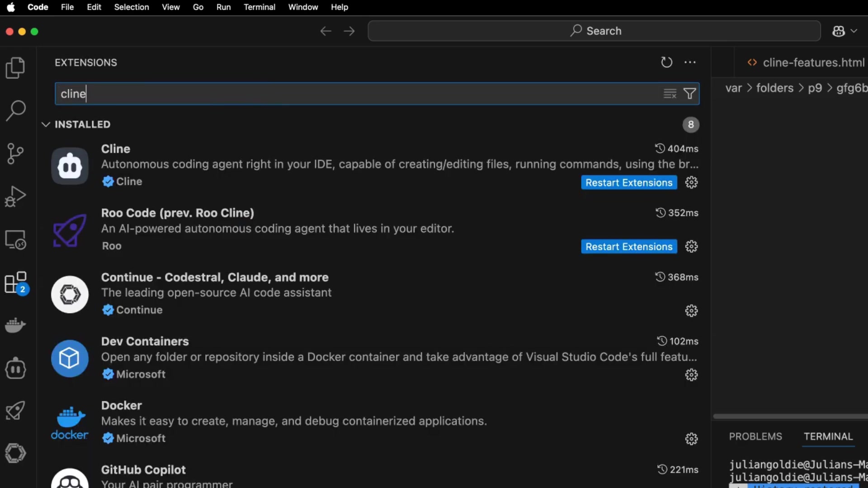Restart Extensions for Roo Code
The width and height of the screenshot is (868, 488).
pyautogui.click(x=629, y=247)
